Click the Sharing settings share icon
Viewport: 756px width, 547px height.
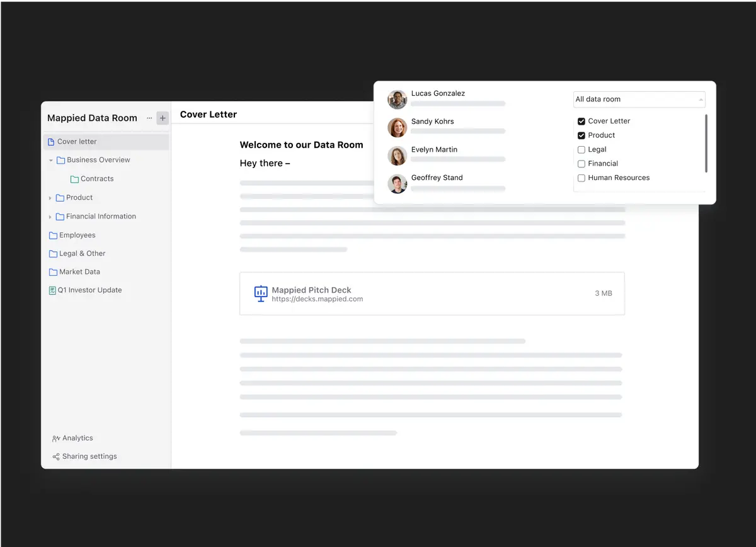point(54,456)
